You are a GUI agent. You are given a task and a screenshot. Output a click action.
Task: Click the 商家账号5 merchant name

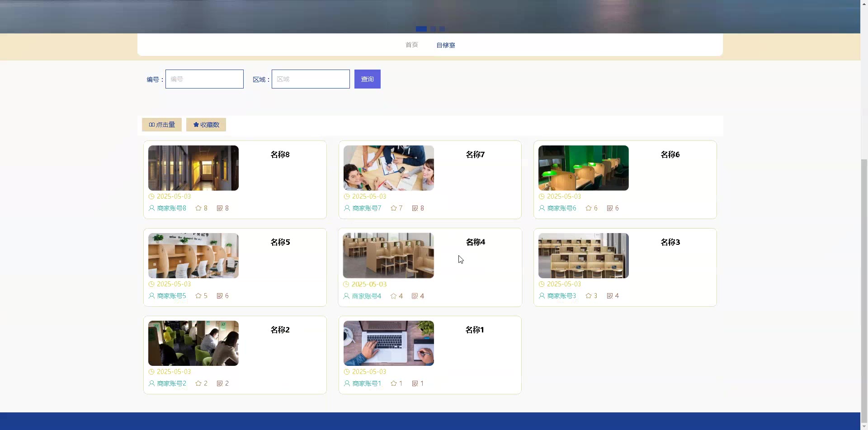click(172, 296)
